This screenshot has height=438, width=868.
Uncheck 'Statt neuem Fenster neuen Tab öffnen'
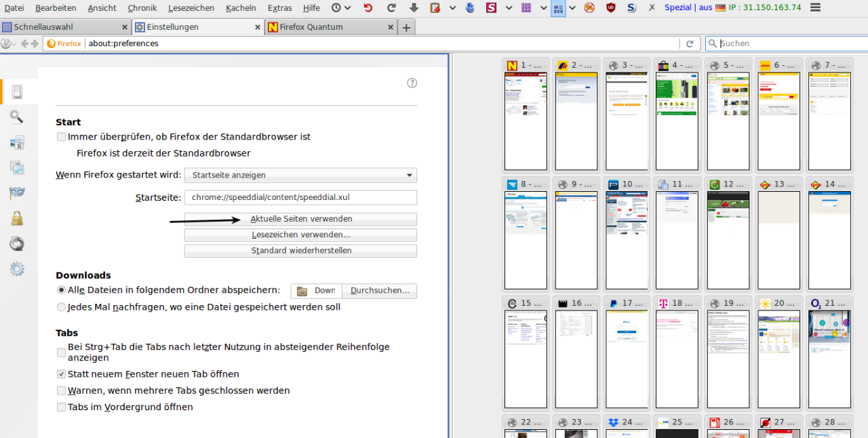[x=62, y=374]
